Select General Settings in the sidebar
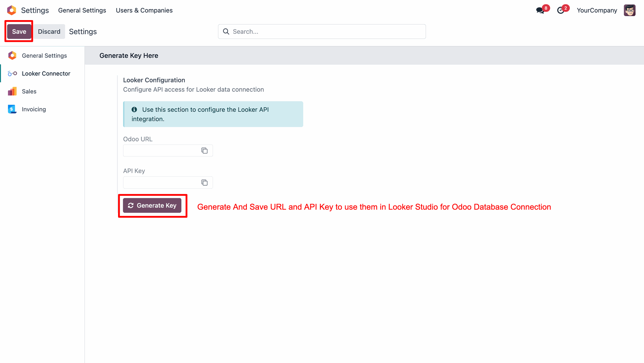The image size is (644, 363). pos(42,56)
